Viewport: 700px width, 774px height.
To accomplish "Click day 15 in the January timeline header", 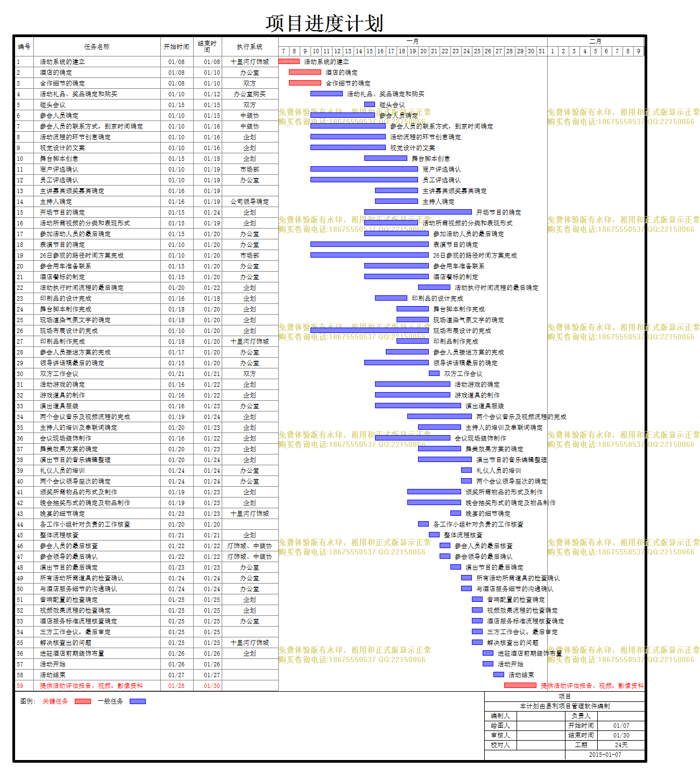I will (x=370, y=51).
